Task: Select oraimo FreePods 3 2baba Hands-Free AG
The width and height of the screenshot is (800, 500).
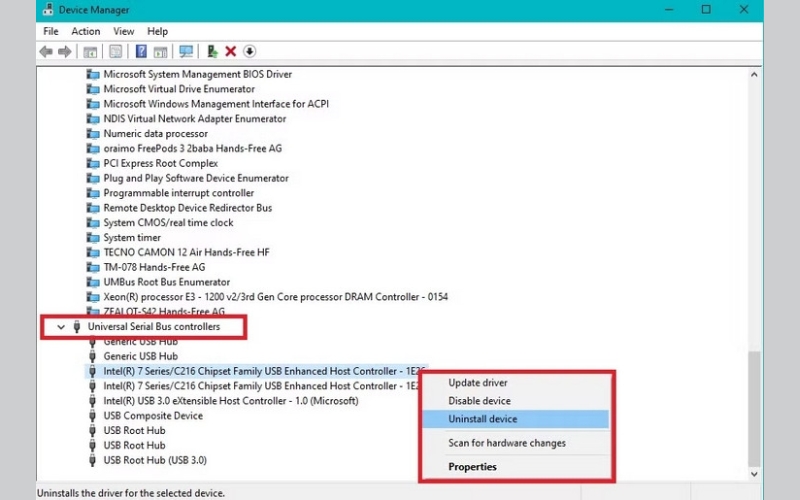Action: pyautogui.click(x=192, y=148)
